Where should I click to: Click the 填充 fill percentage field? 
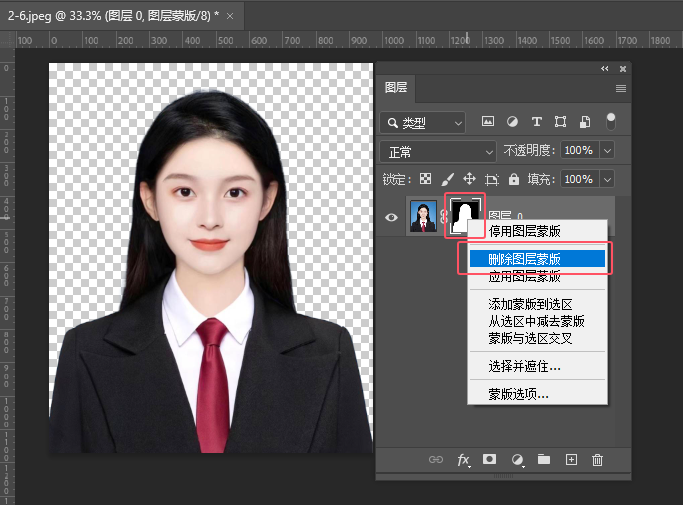pos(578,179)
